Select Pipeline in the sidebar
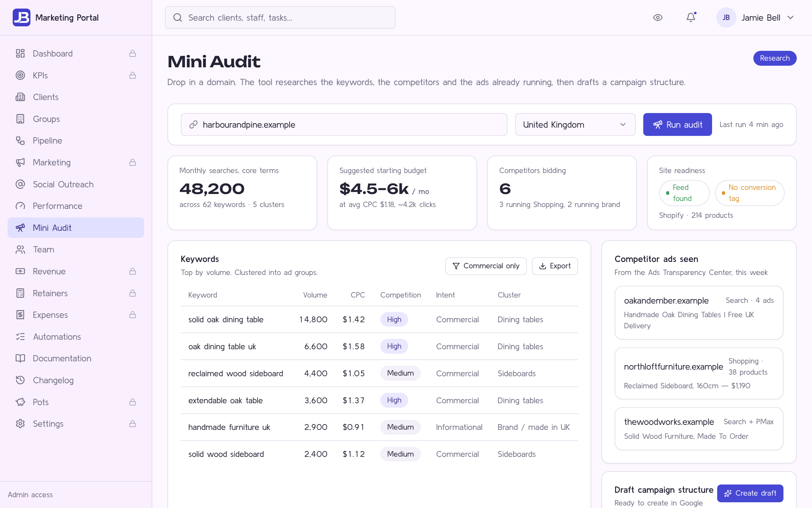Viewport: 812px width, 508px height. [76, 140]
